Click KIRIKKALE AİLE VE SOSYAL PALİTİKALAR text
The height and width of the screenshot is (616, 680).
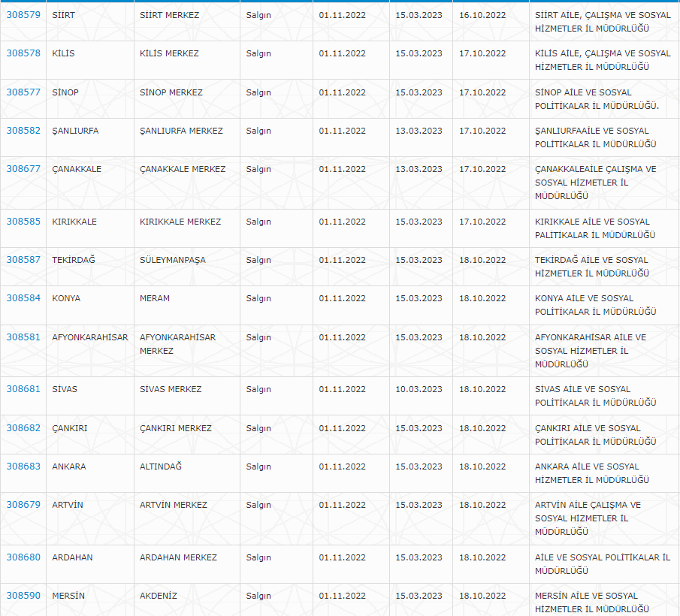pos(595,228)
